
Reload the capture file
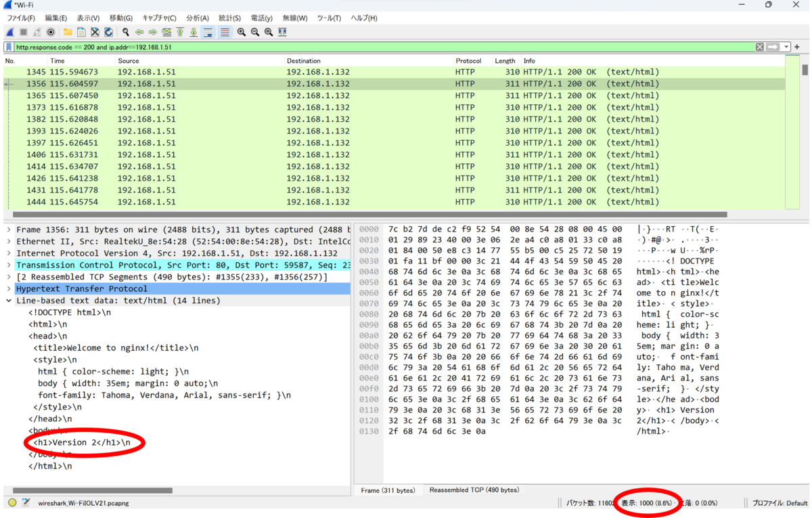click(108, 32)
